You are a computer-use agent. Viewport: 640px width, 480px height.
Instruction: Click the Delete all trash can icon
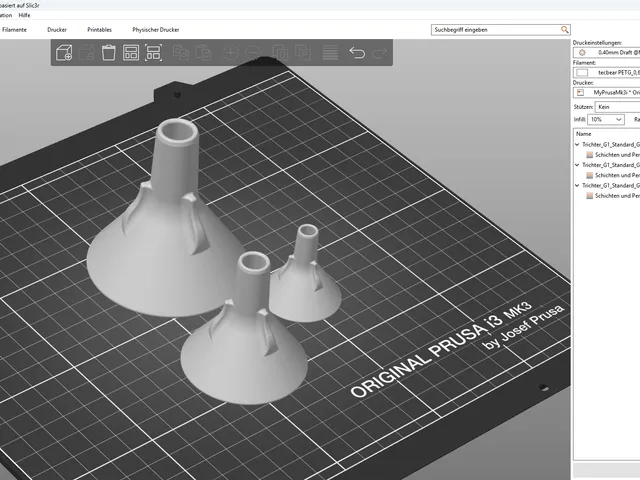coord(109,53)
